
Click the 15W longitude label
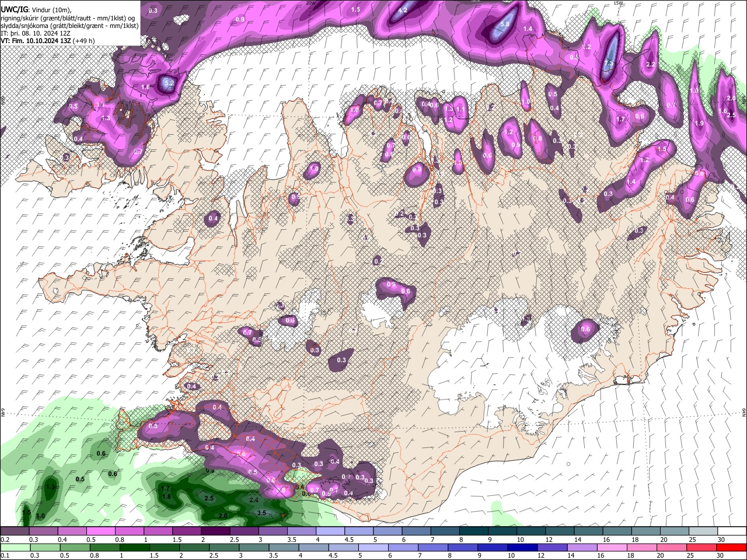tap(618, 3)
